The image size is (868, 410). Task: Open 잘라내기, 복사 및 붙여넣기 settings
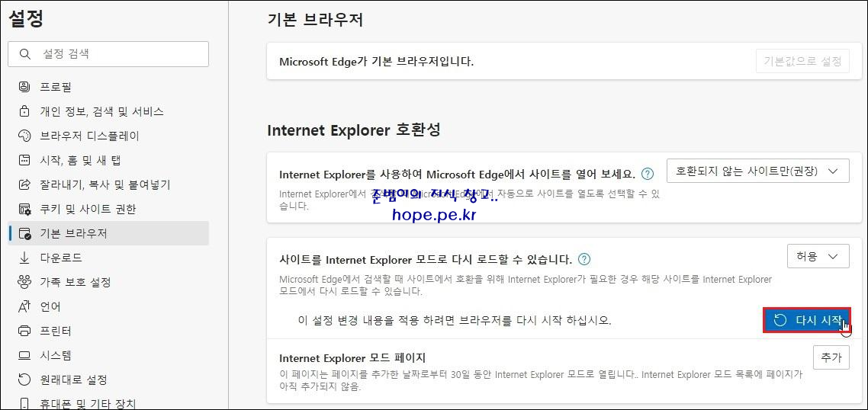(x=108, y=184)
